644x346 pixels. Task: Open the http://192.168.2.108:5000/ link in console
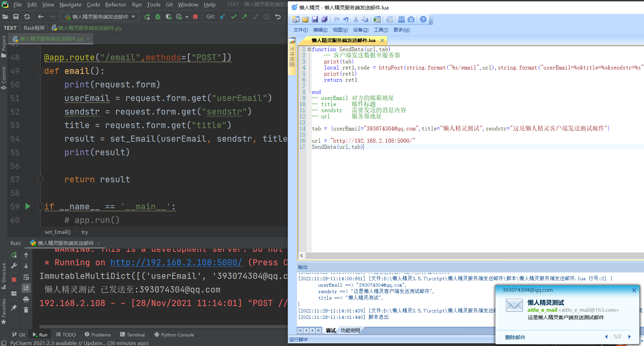point(176,263)
